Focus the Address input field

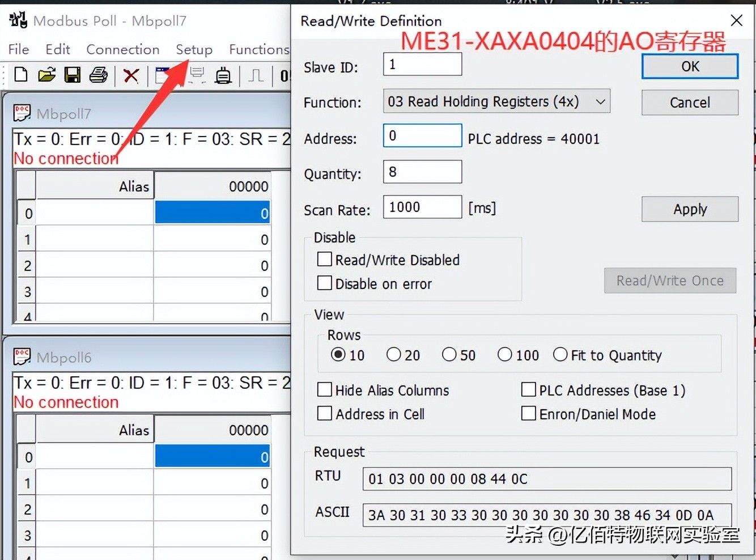tap(422, 135)
